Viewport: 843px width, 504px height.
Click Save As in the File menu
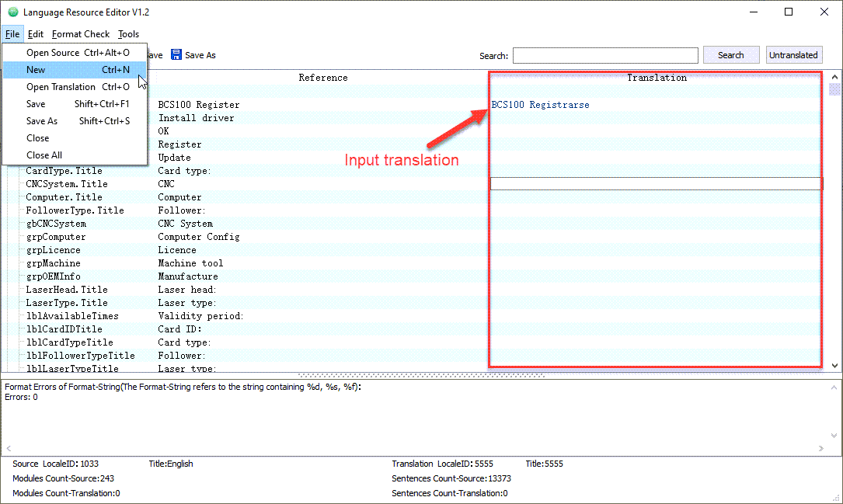(x=75, y=121)
